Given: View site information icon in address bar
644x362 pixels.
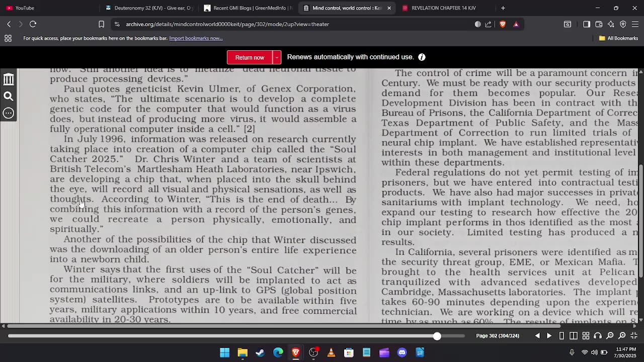Looking at the screenshot, I should [x=117, y=24].
